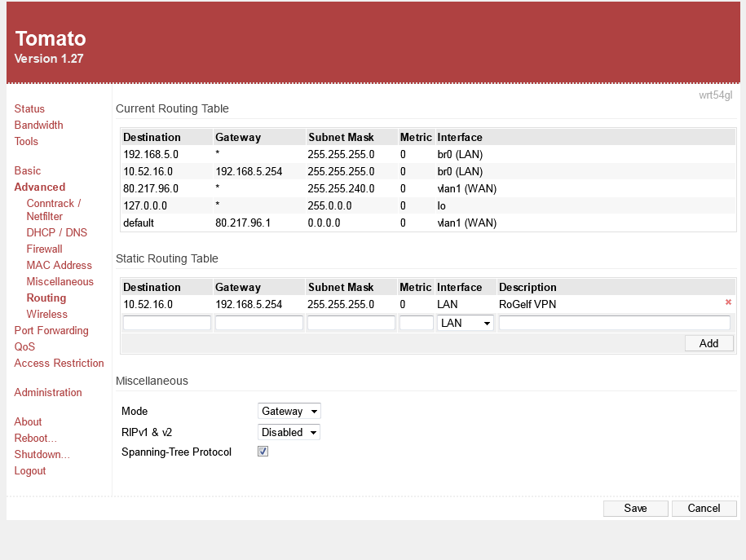Toggle the Spanning-Tree Protocol checkbox
This screenshot has height=560, width=746.
(x=263, y=452)
